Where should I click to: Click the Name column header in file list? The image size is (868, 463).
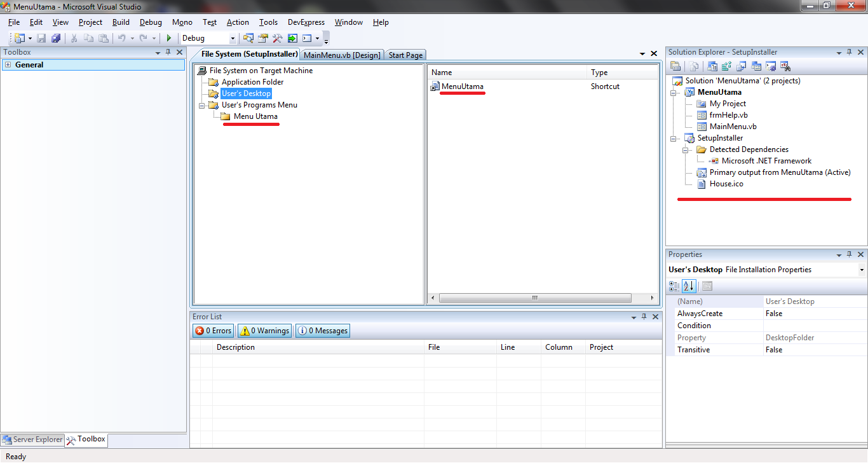tap(507, 73)
